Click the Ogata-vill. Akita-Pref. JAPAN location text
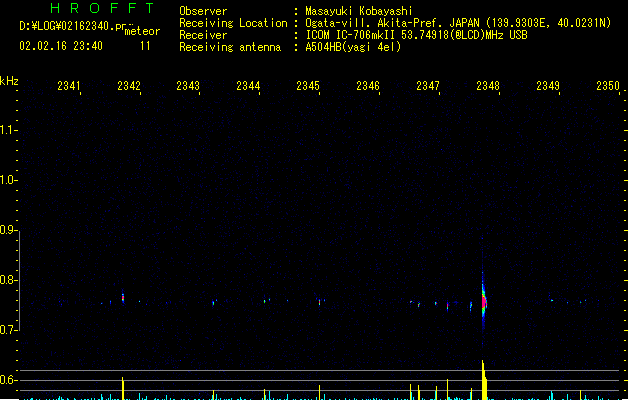629x400 pixels. pos(458,23)
